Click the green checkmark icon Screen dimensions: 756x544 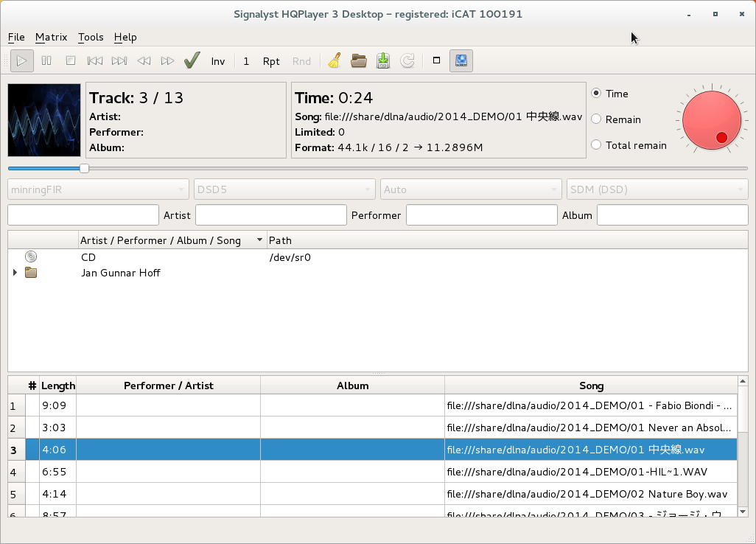pos(192,60)
